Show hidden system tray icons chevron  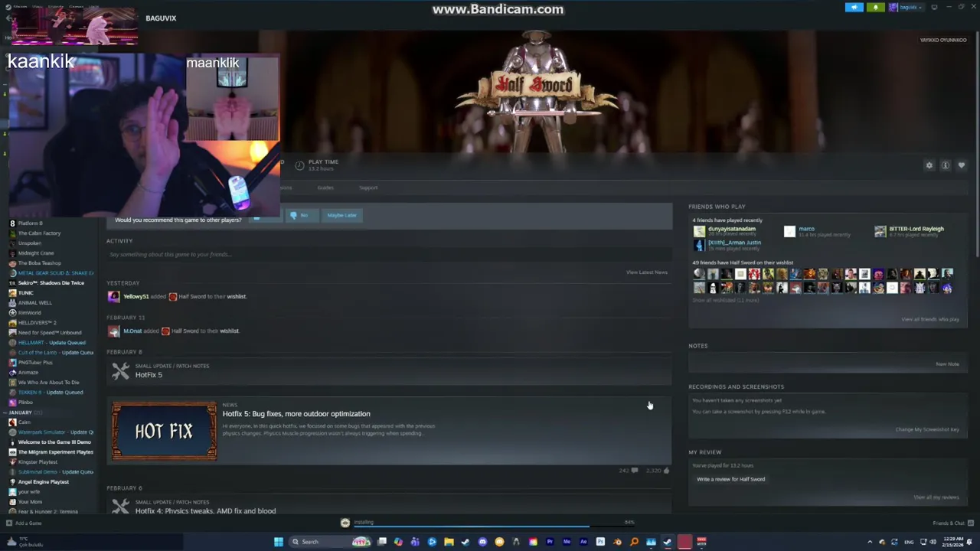(870, 542)
